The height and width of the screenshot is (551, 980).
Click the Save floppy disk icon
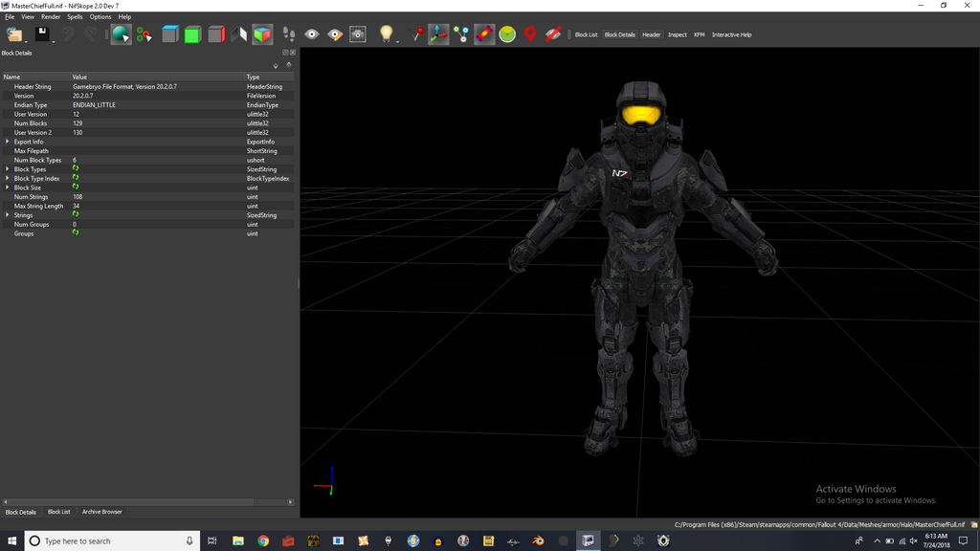point(42,33)
